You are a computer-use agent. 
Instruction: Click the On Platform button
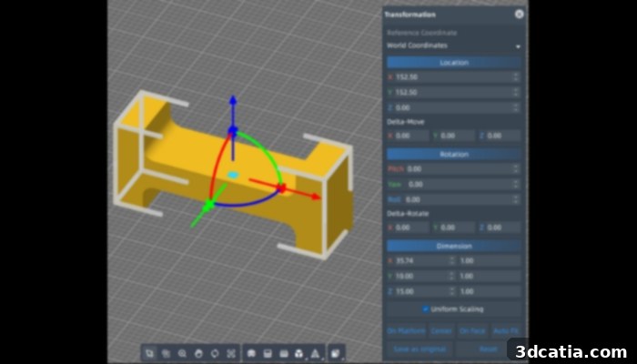[406, 331]
